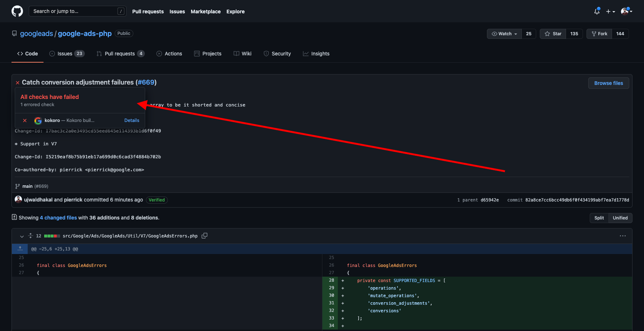Open the notifications bell
This screenshot has height=331, width=644.
tap(597, 11)
